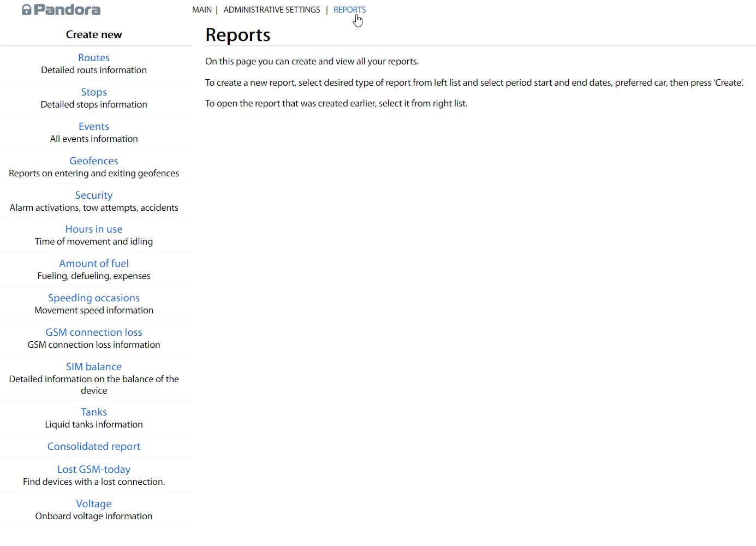
Task: Select GSM connection loss report
Action: pos(94,332)
